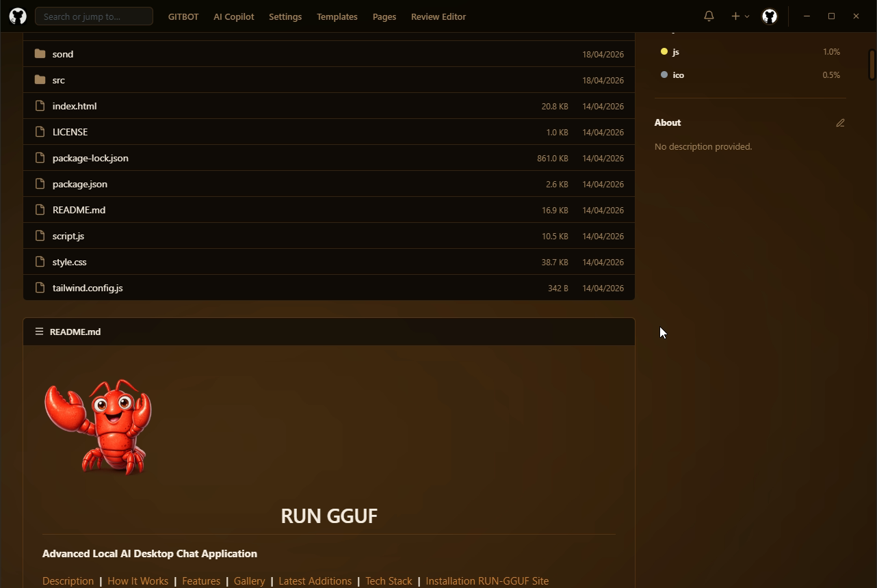The height and width of the screenshot is (588, 877).
Task: Click the vertical scrollbar thumb at right
Action: 872,64
